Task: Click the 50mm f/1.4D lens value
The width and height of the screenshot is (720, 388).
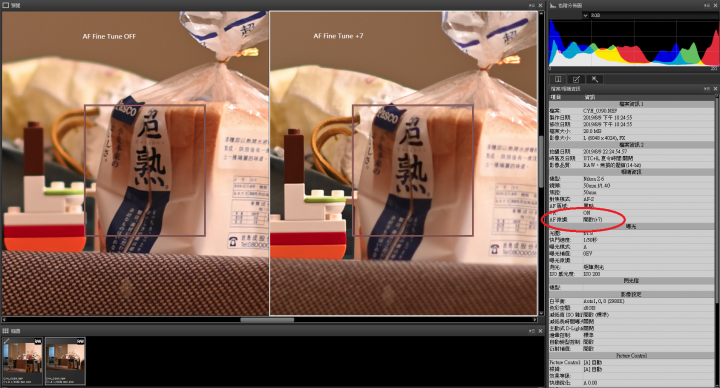Action: (596, 186)
